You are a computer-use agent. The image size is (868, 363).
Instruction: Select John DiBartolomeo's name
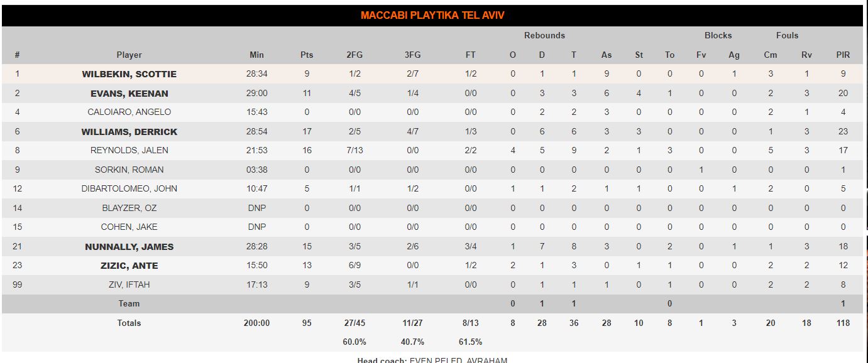(x=129, y=188)
